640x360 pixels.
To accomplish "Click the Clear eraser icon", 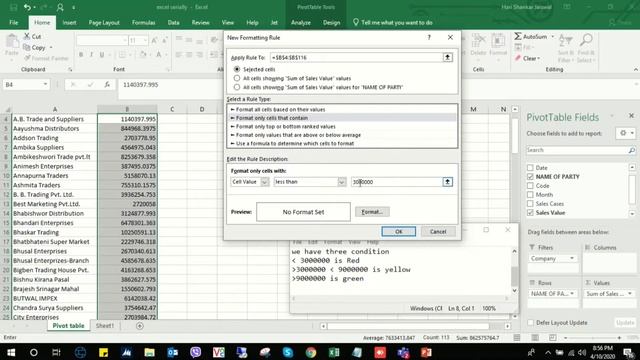I will (x=518, y=58).
